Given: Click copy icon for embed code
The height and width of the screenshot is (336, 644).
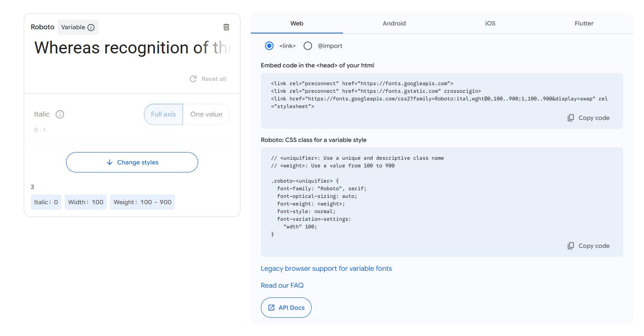Looking at the screenshot, I should pyautogui.click(x=571, y=118).
